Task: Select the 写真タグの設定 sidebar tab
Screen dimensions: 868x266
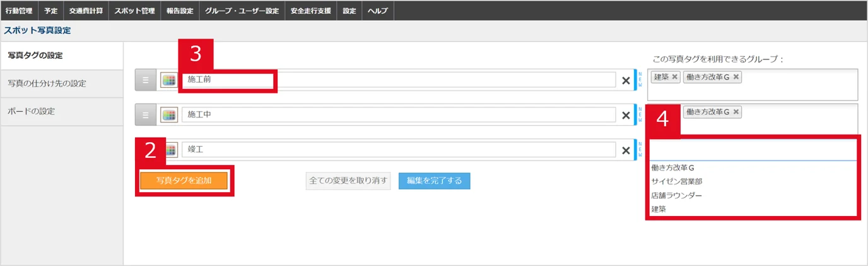Action: click(61, 56)
